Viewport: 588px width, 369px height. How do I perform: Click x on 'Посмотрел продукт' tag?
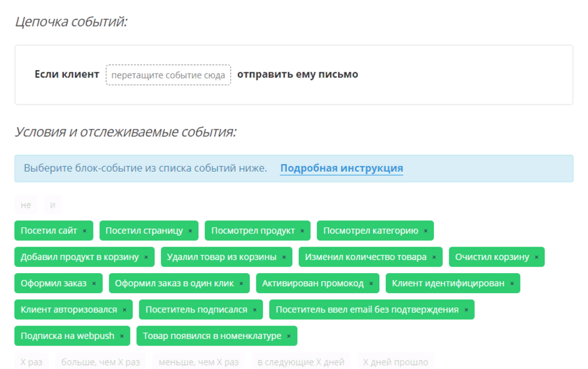pyautogui.click(x=302, y=231)
